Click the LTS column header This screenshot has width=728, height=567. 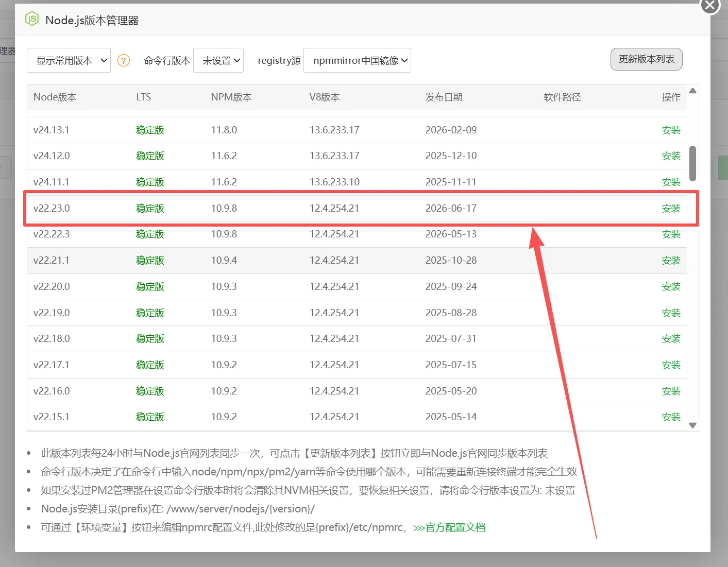(x=144, y=97)
